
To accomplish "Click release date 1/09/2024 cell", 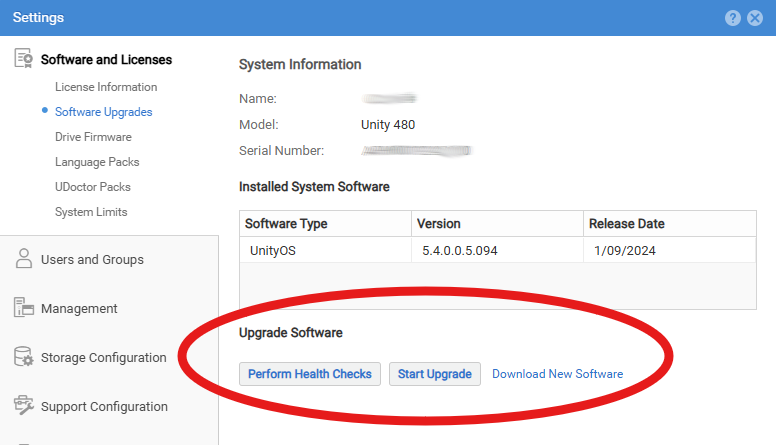I will click(670, 250).
